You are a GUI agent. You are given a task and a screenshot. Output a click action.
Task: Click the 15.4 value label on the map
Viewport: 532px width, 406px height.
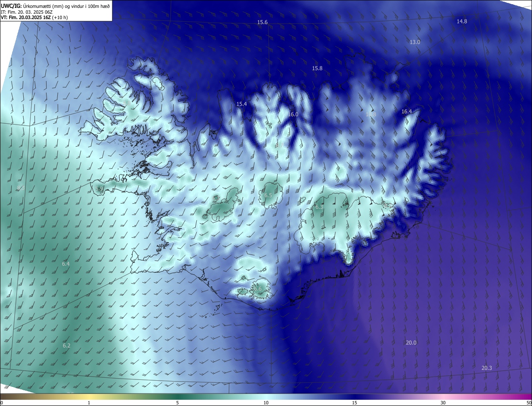click(x=241, y=104)
